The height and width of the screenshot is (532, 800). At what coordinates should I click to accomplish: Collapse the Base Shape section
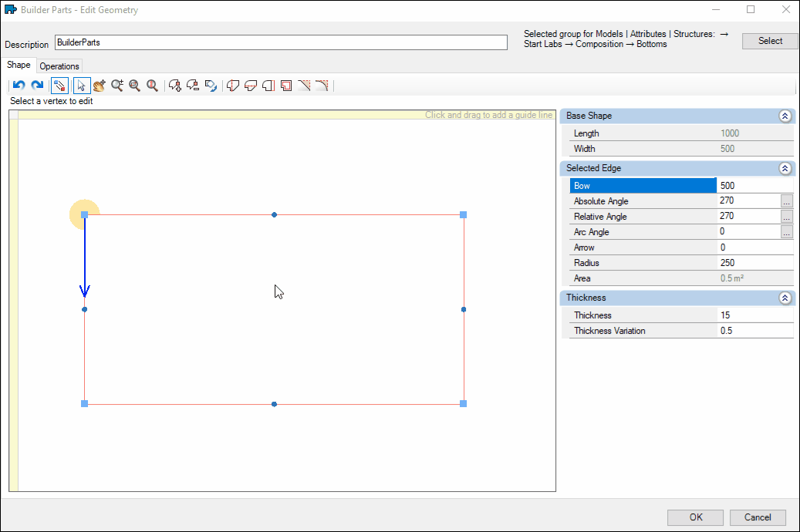click(x=785, y=116)
